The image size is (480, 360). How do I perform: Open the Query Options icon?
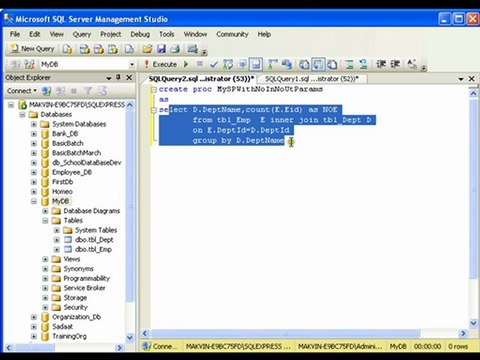[x=242, y=64]
